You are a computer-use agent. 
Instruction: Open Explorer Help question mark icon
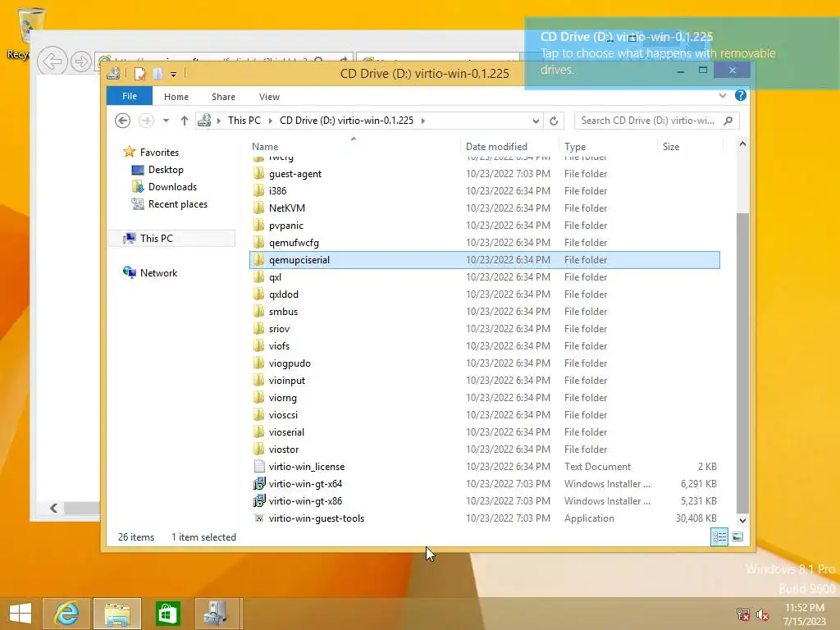741,95
